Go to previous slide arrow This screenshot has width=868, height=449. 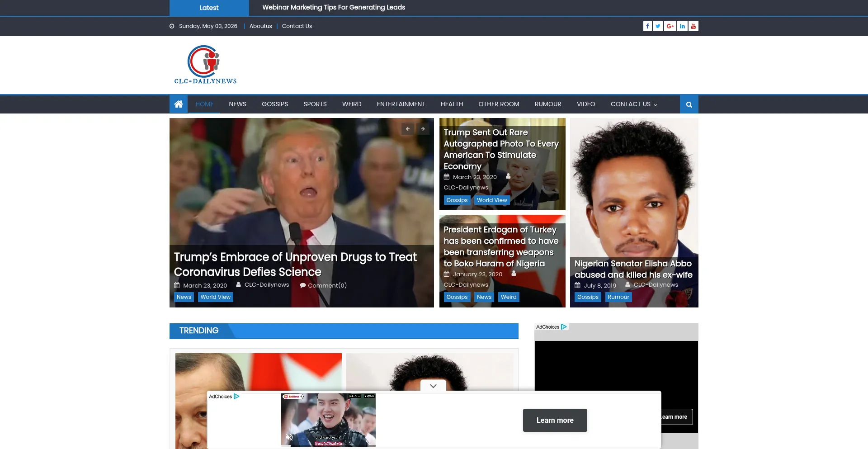point(408,129)
